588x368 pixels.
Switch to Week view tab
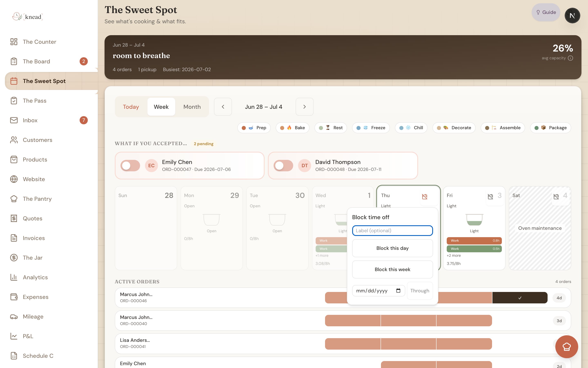pos(161,107)
